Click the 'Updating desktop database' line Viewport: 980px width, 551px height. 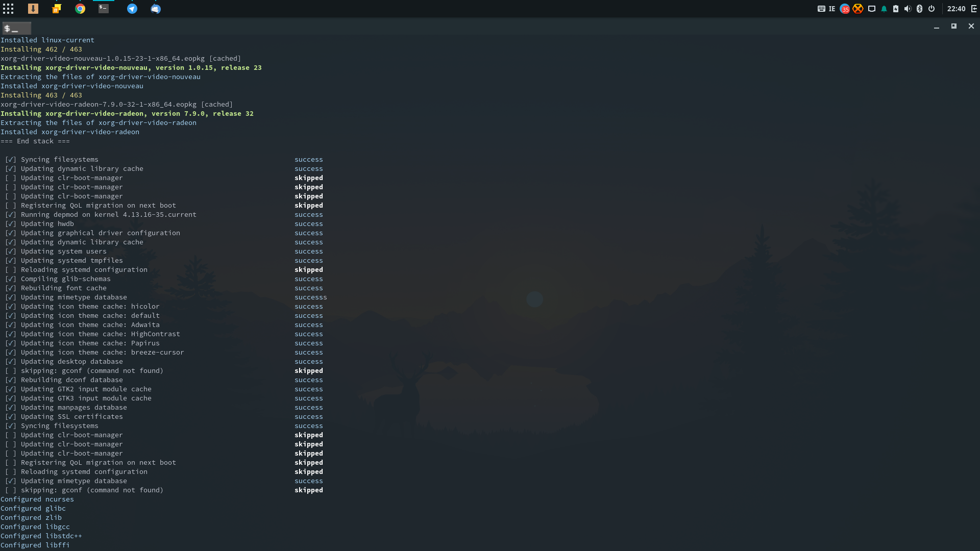(x=72, y=361)
